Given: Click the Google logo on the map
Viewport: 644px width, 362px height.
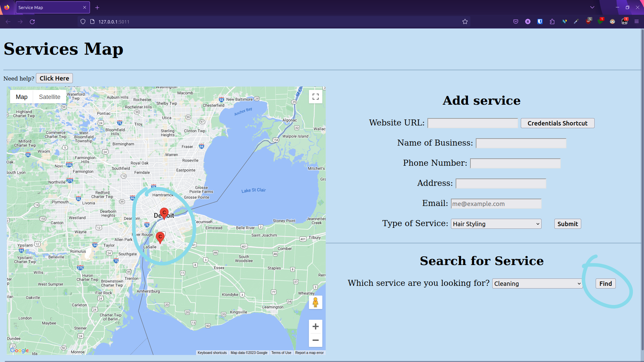Looking at the screenshot, I should pyautogui.click(x=19, y=350).
